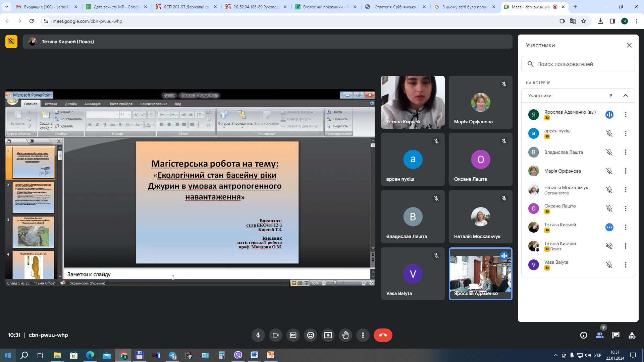
Task: Bookmark page with star icon
Action: click(x=584, y=21)
